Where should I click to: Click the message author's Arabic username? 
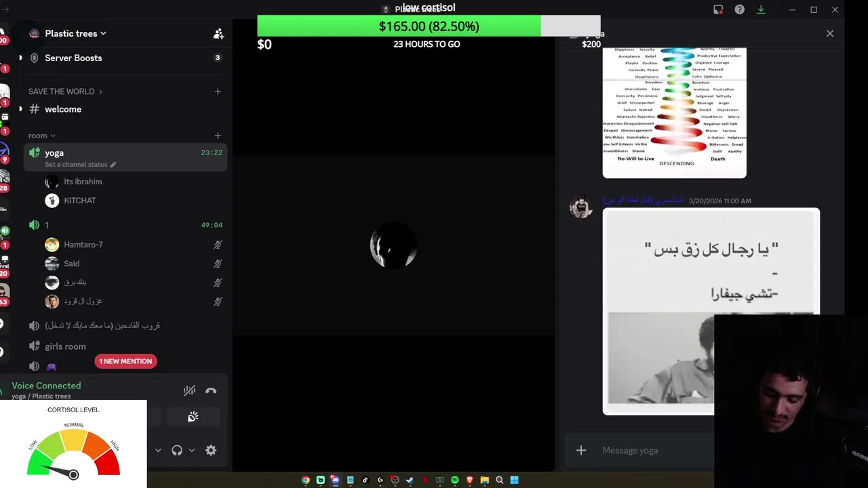click(644, 201)
